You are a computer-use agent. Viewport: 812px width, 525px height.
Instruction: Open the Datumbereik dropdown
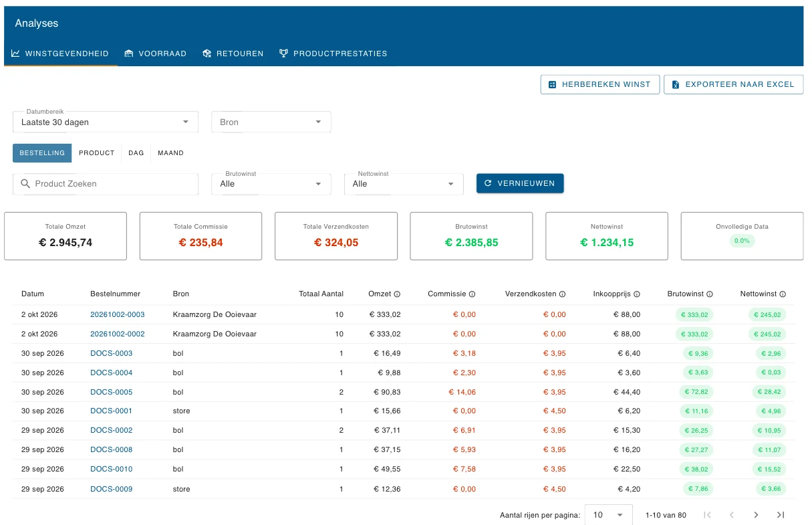click(106, 122)
